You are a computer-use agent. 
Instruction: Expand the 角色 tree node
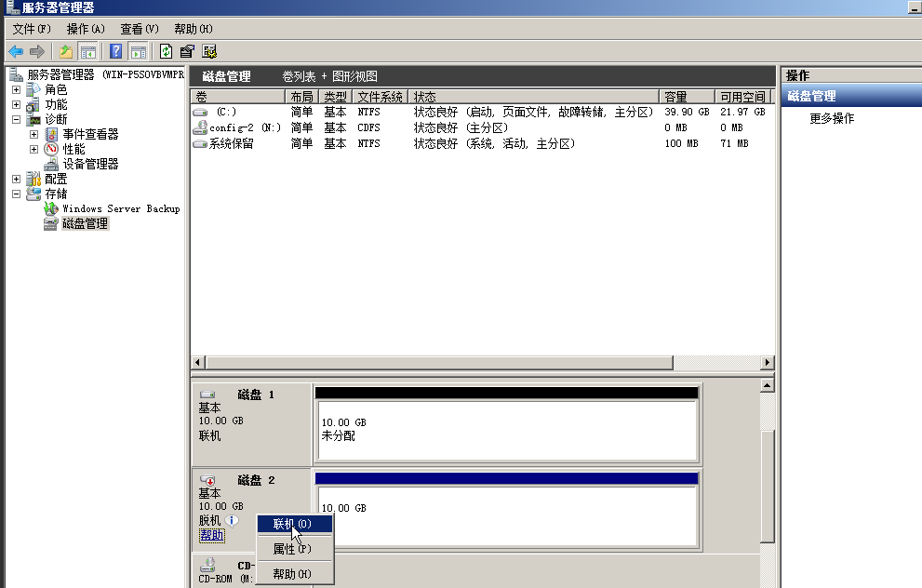point(16,91)
